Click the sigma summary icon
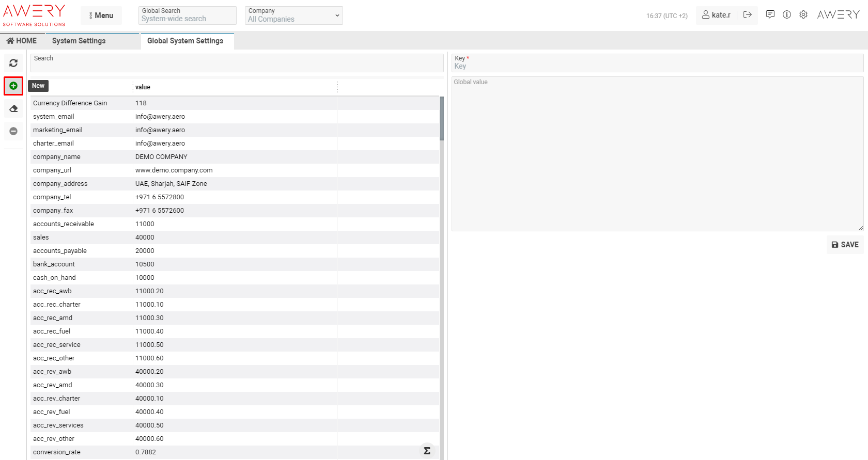The image size is (868, 460). pyautogui.click(x=427, y=451)
